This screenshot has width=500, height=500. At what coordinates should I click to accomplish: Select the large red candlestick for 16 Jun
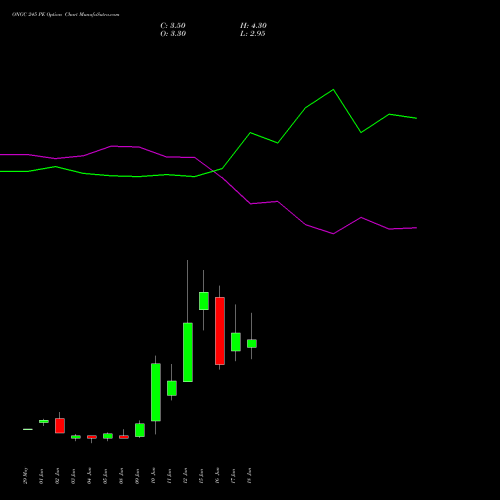[x=220, y=331]
